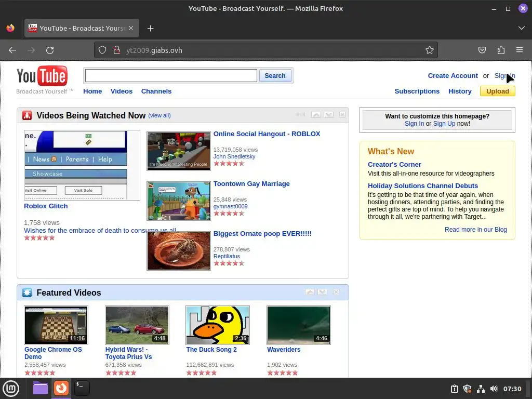Move Videos Being Watched Now module up
532x399 pixels.
pos(316,115)
